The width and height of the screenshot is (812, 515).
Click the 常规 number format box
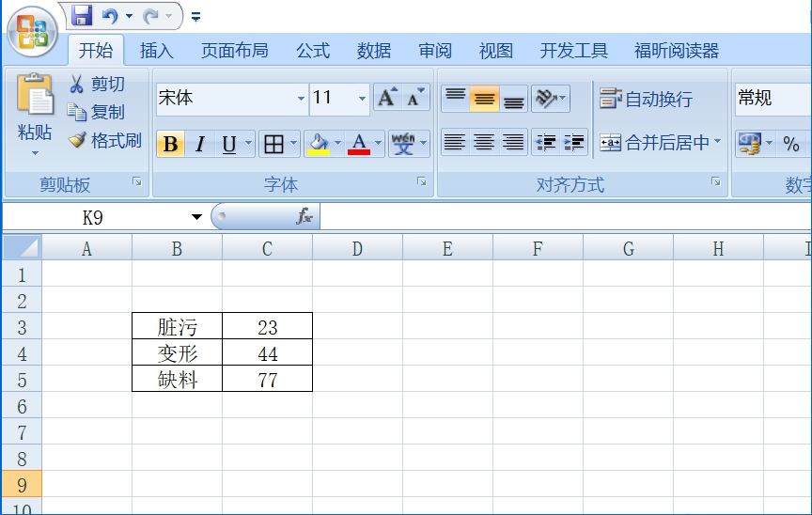click(773, 99)
